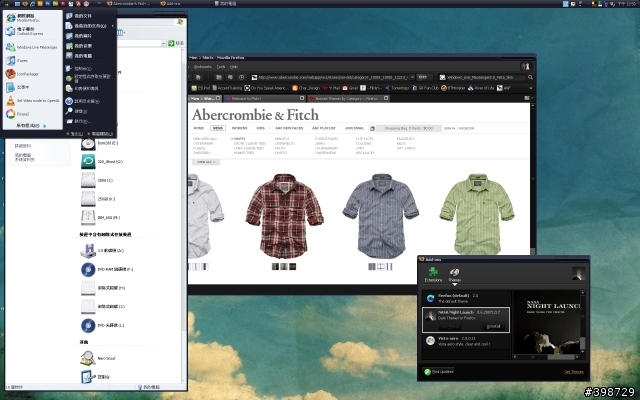Viewport: 640px width, 400px height.
Task: Select the 3.5 floppy drive (A:) icon
Action: [x=88, y=251]
